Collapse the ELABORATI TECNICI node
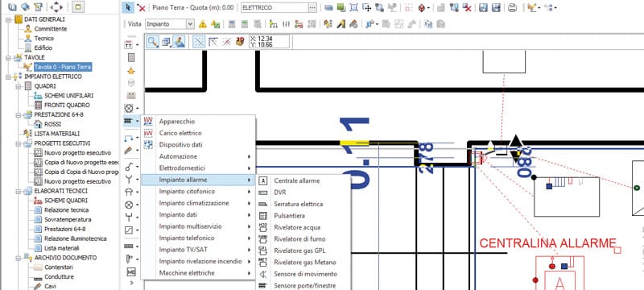Image resolution: width=644 pixels, height=290 pixels. click(x=18, y=191)
